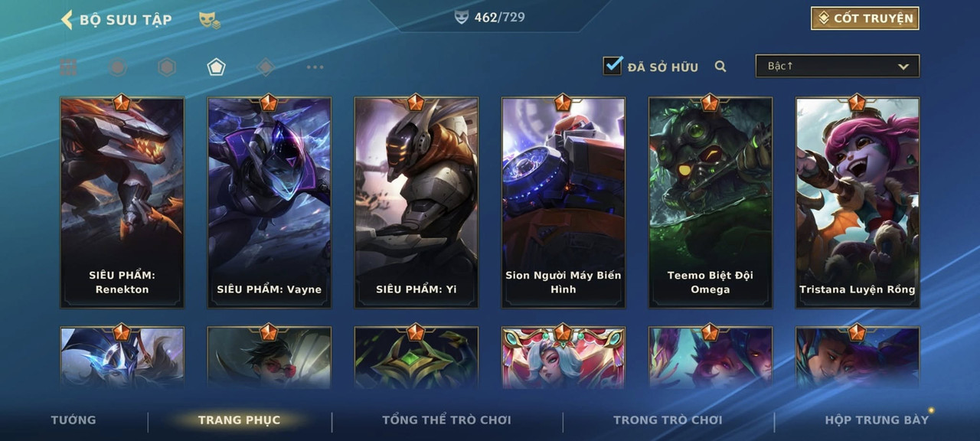The width and height of the screenshot is (980, 441).
Task: Switch to the Tổng Thể Trò Chơi tab
Action: 446,420
